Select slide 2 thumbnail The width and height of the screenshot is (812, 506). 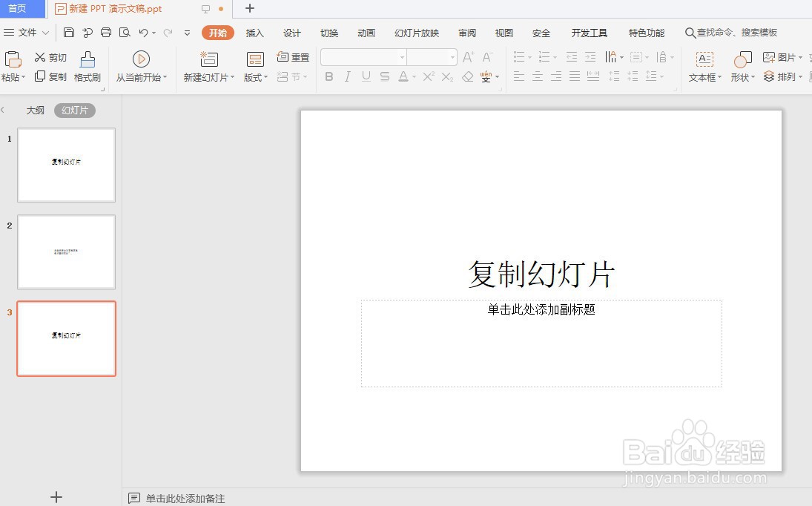(x=66, y=252)
